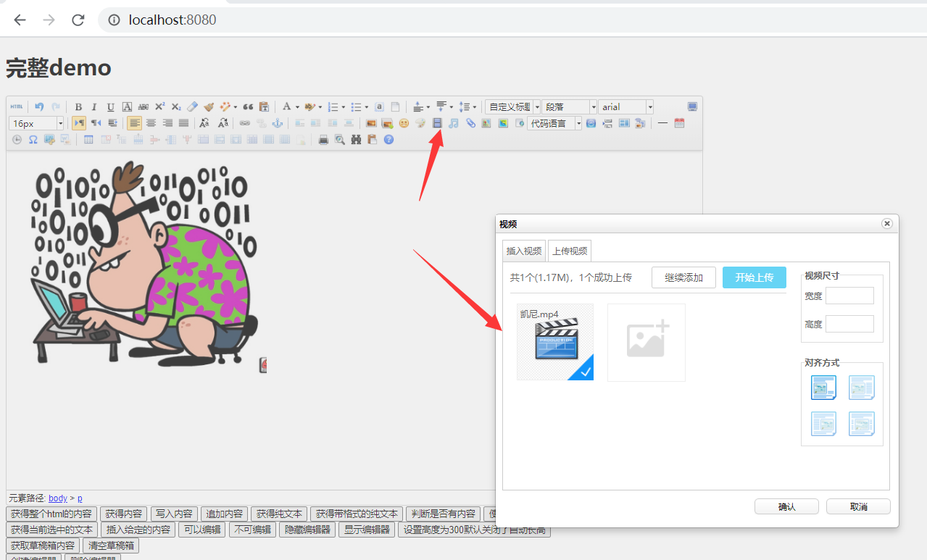The height and width of the screenshot is (560, 927).
Task: Insert a single image
Action: (371, 123)
